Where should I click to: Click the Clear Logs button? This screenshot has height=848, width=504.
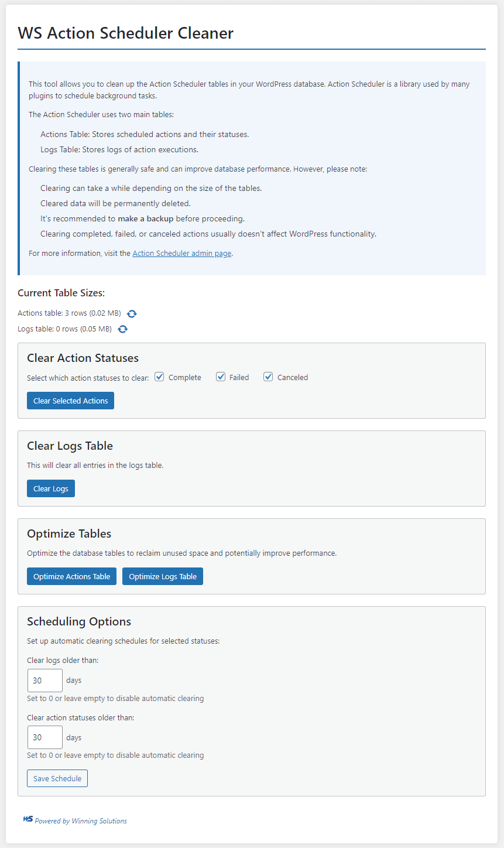(51, 488)
